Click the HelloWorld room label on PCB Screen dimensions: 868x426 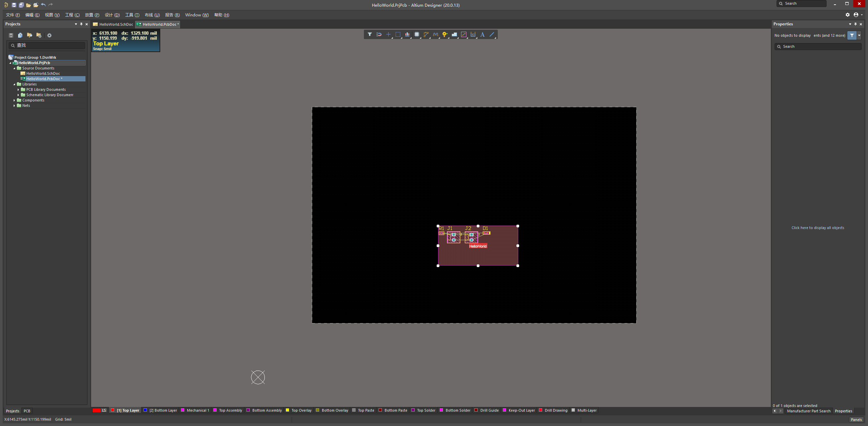(478, 246)
